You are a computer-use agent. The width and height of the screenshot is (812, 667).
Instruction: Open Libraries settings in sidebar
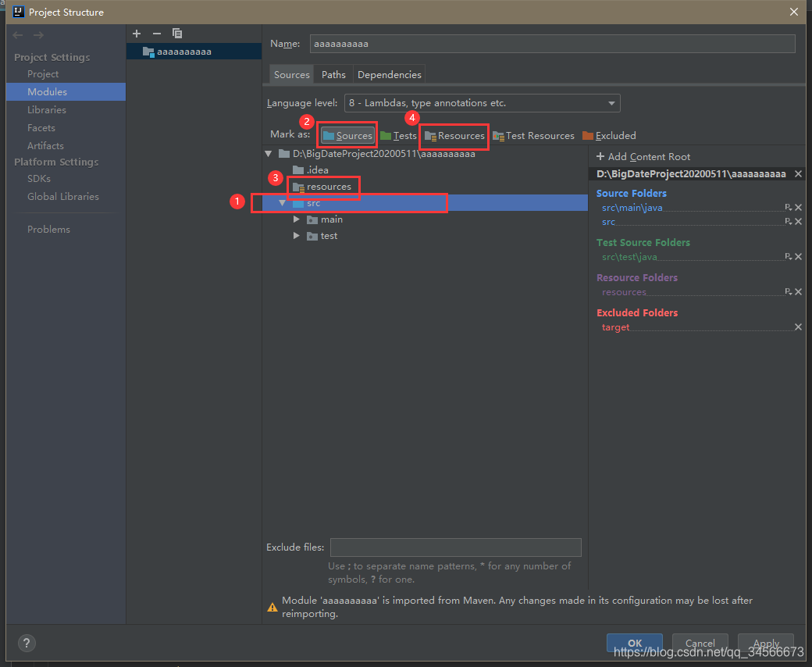[47, 110]
